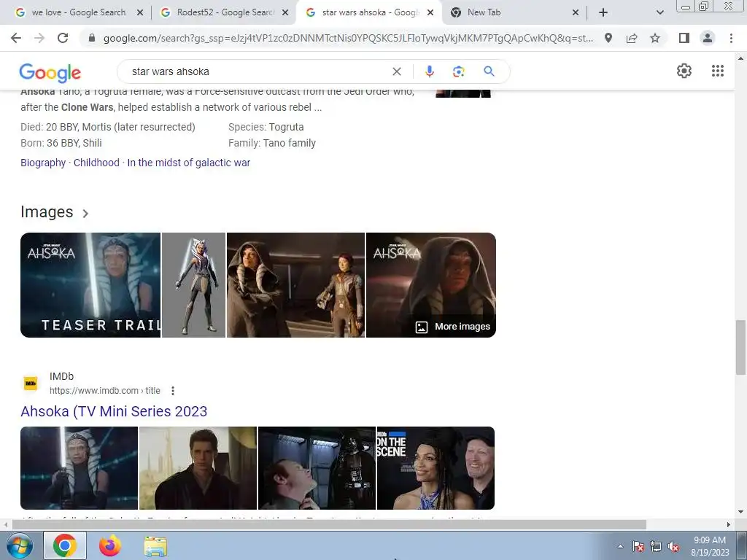Image resolution: width=747 pixels, height=560 pixels.
Task: Open Chrome profile avatar
Action: coord(708,38)
